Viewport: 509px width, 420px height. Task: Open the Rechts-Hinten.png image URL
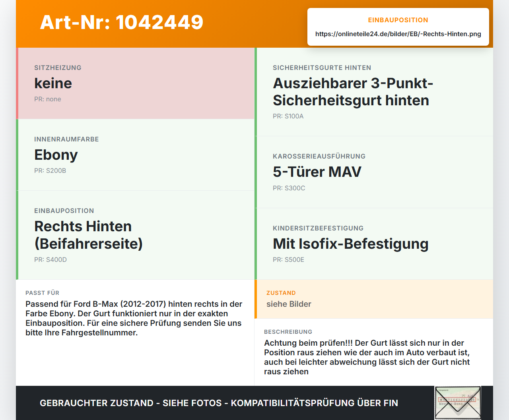coord(398,34)
